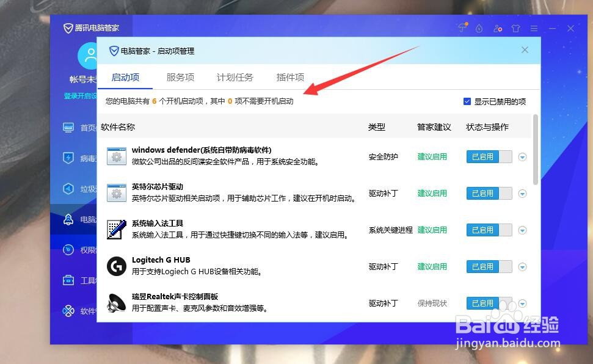The image size is (593, 364).
Task: Click the startup list vertical scrollbar
Action: tap(535, 150)
